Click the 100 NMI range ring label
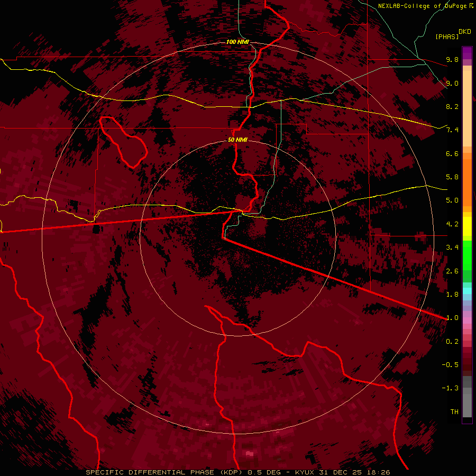Image resolution: width=476 pixels, height=476 pixels. [x=237, y=42]
